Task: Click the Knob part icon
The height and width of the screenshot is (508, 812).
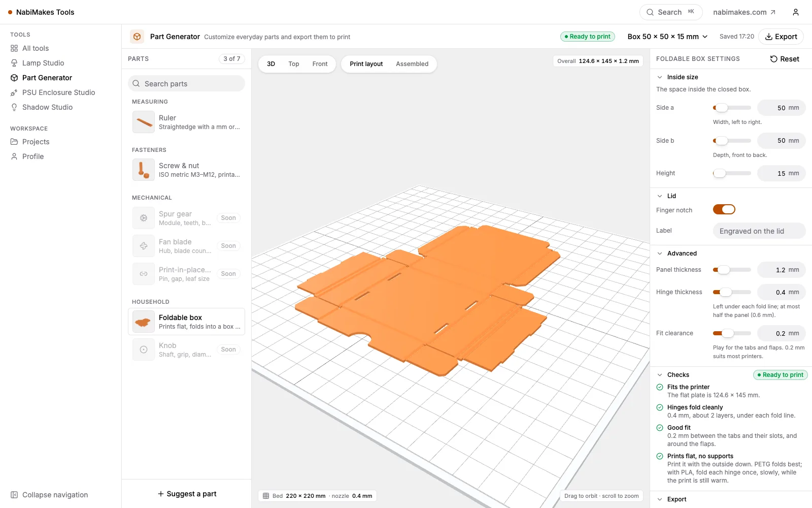Action: coord(144,350)
